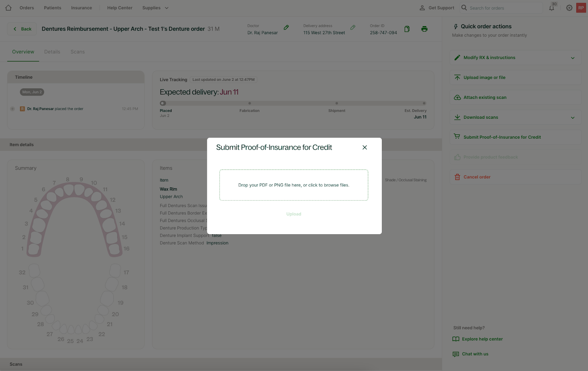Viewport: 588px width, 371px height.
Task: Click the file drop zone to browse files
Action: (294, 185)
